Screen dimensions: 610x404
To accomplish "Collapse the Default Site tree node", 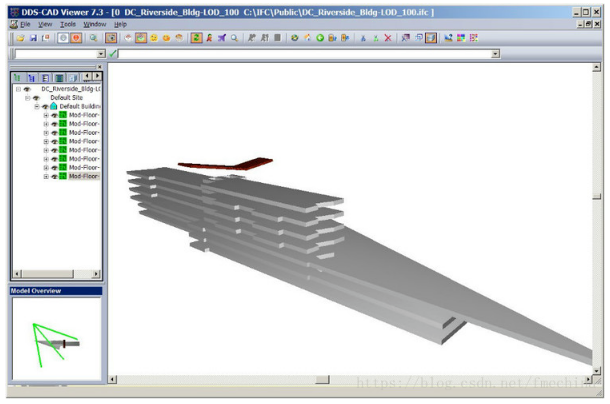I will pos(28,98).
